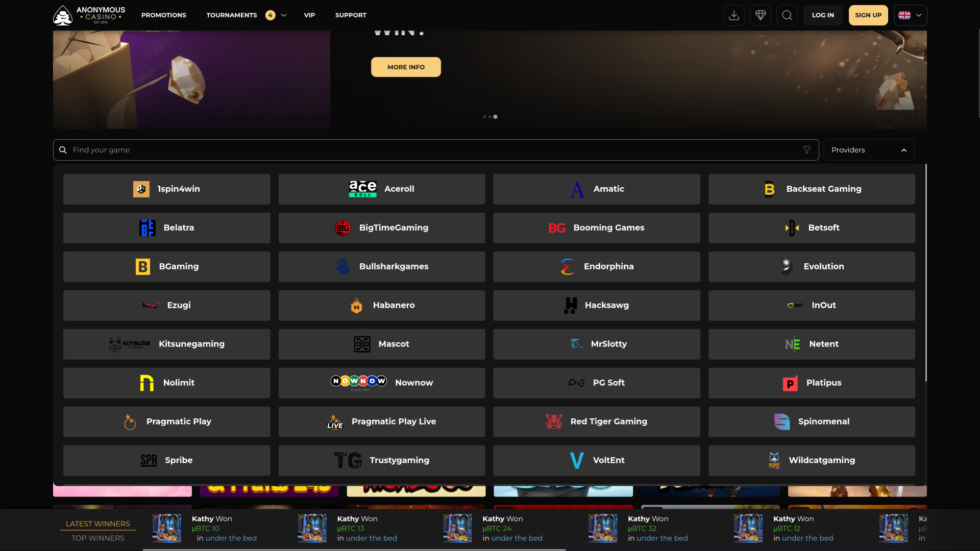The image size is (980, 551).
Task: Click the first under the bed game link
Action: [x=231, y=538]
